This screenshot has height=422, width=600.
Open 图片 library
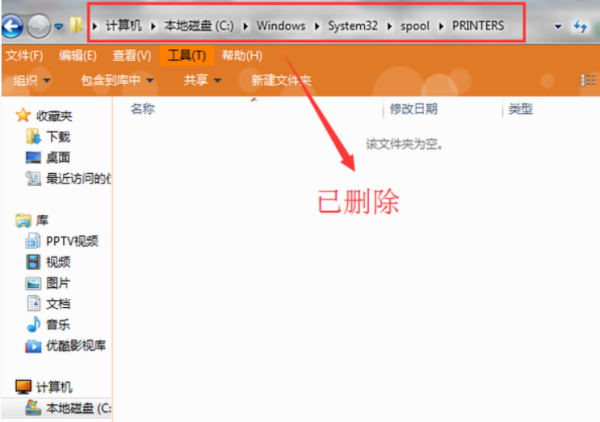coord(58,283)
